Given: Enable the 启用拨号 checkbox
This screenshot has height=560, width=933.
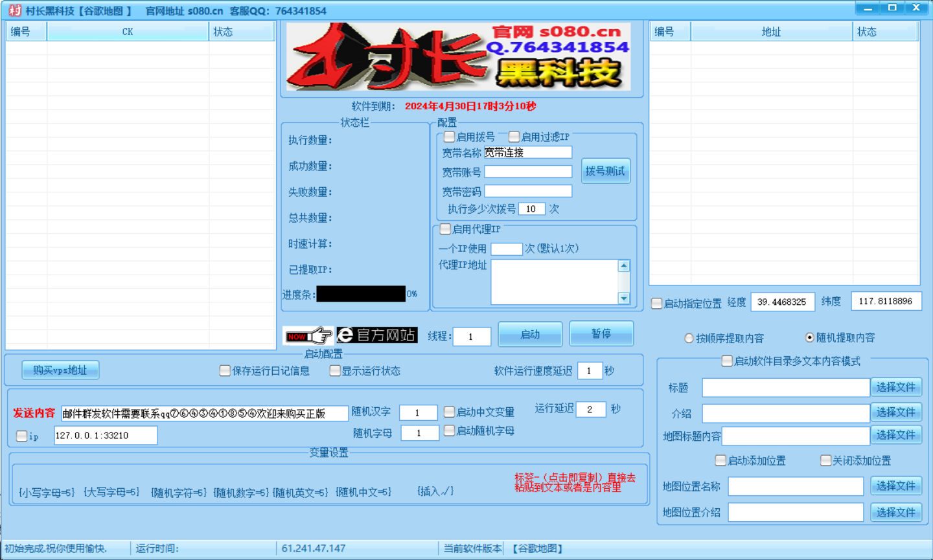Looking at the screenshot, I should (x=449, y=137).
